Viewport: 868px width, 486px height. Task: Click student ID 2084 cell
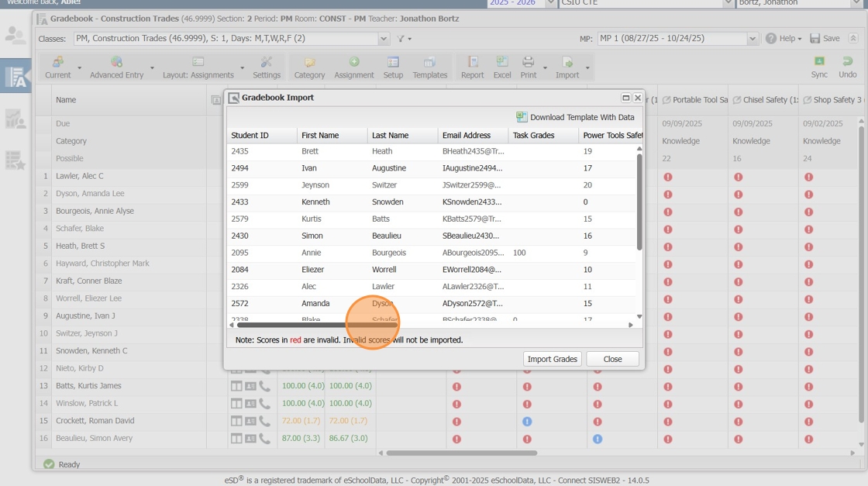tap(239, 270)
